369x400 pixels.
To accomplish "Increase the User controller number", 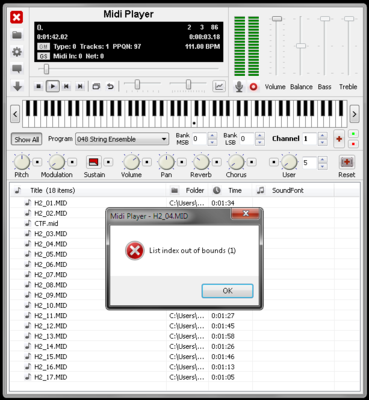I will pos(322,160).
